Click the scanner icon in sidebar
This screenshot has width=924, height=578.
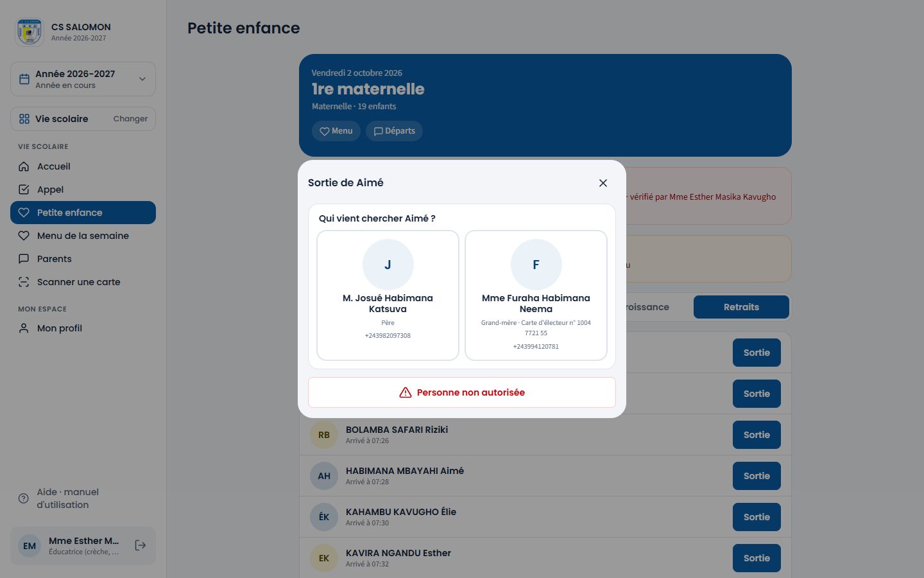(24, 282)
